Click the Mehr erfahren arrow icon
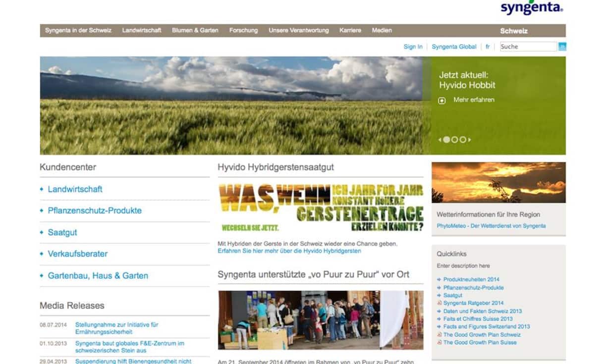The width and height of the screenshot is (607, 364). point(442,101)
